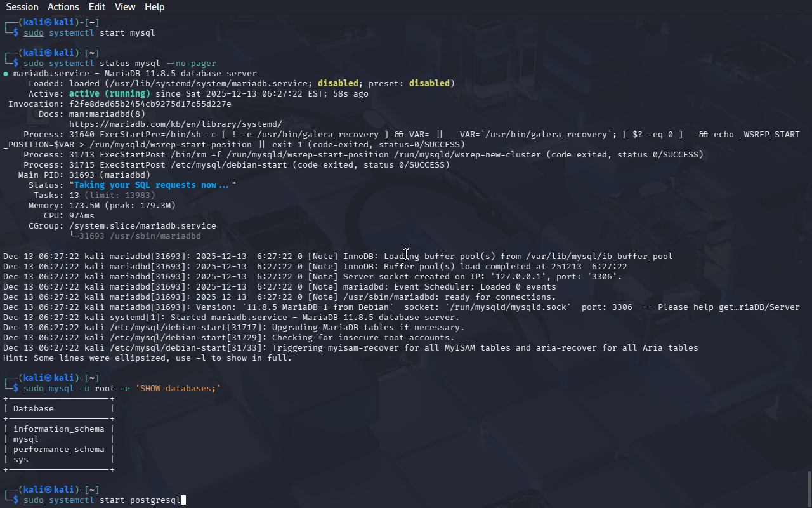Click the Database column header in output

[33, 408]
